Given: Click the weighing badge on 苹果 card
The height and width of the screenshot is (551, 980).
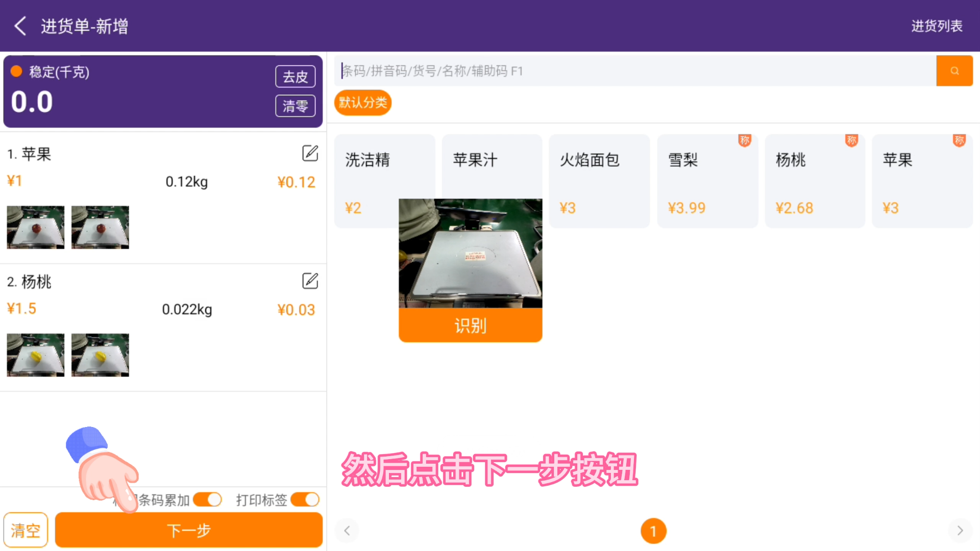Looking at the screenshot, I should 959,140.
